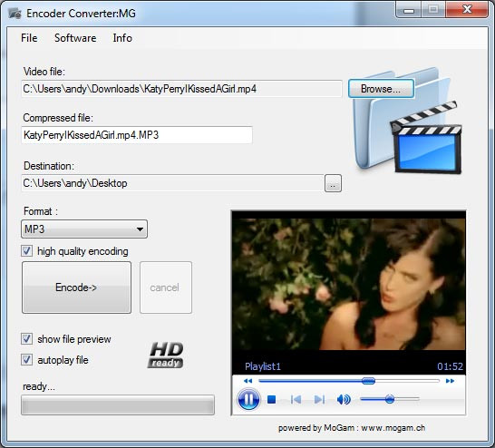Open the Format MP3 dropdown
The height and width of the screenshot is (448, 495).
[84, 229]
